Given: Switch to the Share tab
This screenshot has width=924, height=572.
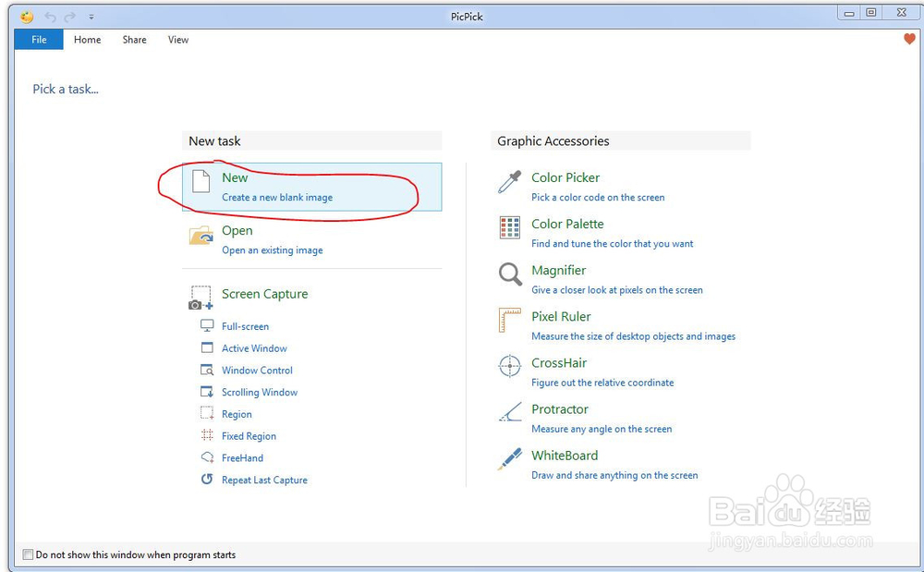Looking at the screenshot, I should pos(134,40).
